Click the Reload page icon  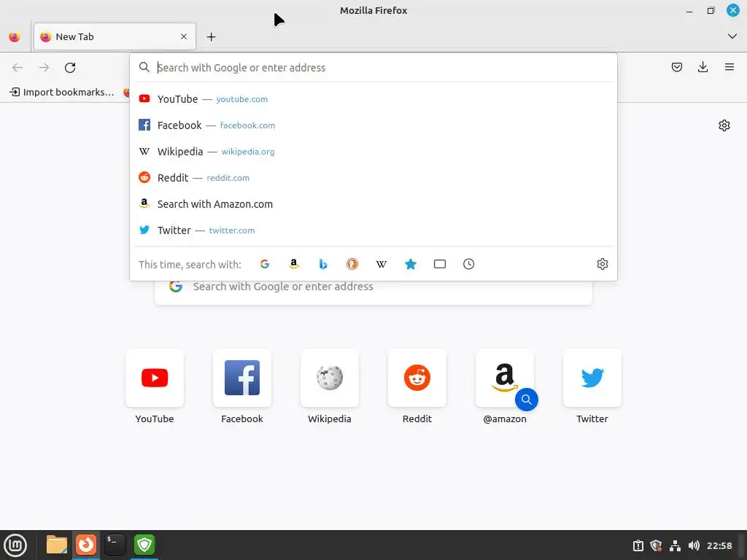[70, 68]
